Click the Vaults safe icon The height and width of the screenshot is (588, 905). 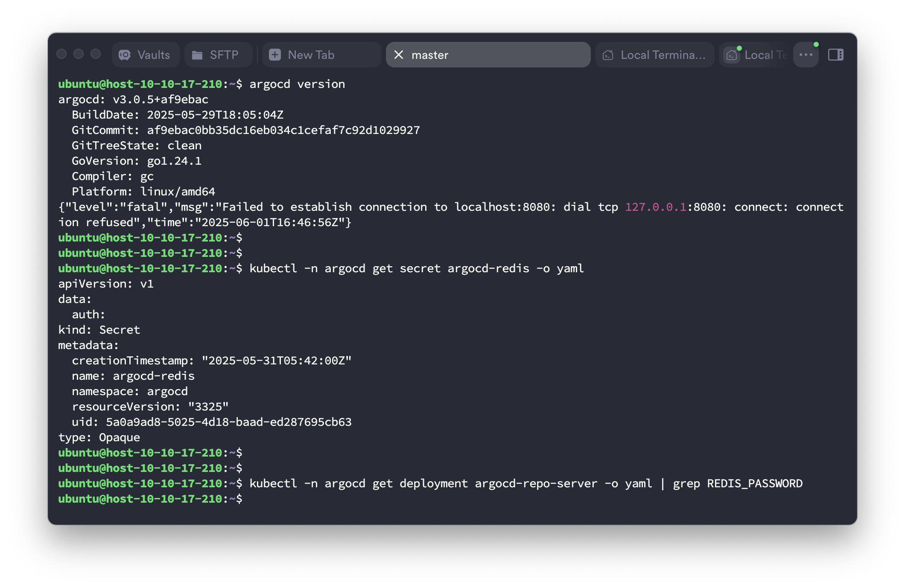pyautogui.click(x=125, y=55)
